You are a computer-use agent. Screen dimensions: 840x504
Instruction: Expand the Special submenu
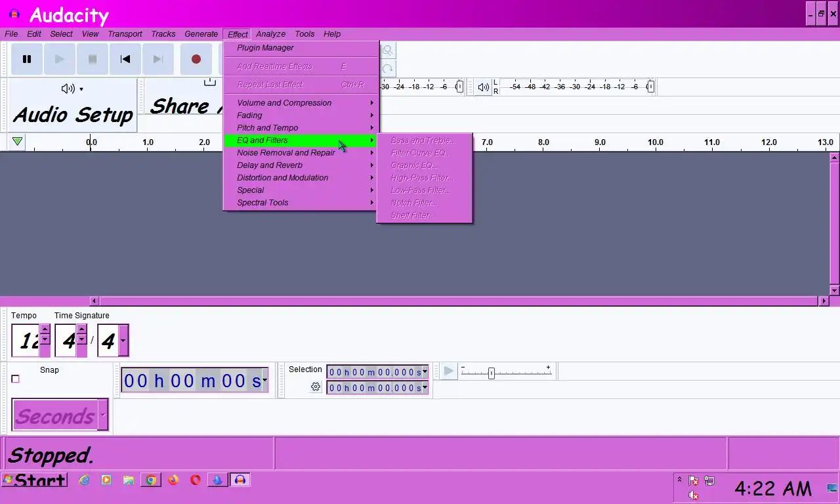[x=301, y=190]
